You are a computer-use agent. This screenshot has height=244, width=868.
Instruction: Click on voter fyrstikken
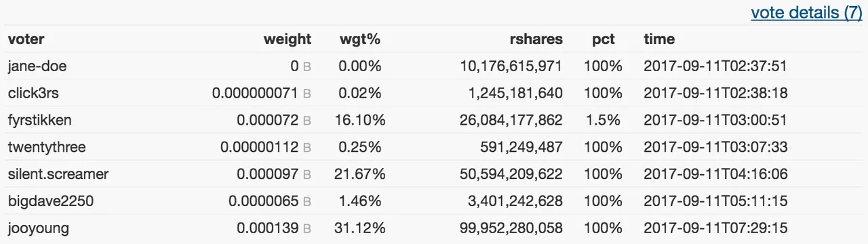click(x=39, y=120)
